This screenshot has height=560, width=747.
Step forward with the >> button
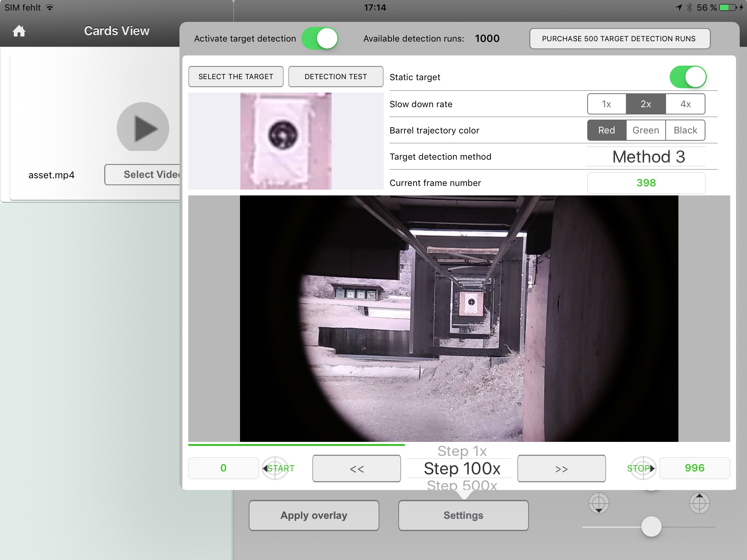pyautogui.click(x=562, y=468)
